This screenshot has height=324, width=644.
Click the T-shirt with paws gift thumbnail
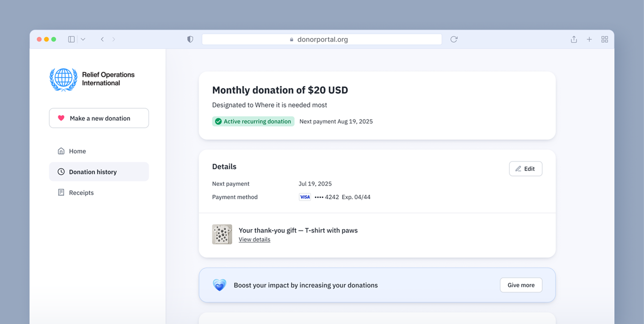tap(222, 234)
